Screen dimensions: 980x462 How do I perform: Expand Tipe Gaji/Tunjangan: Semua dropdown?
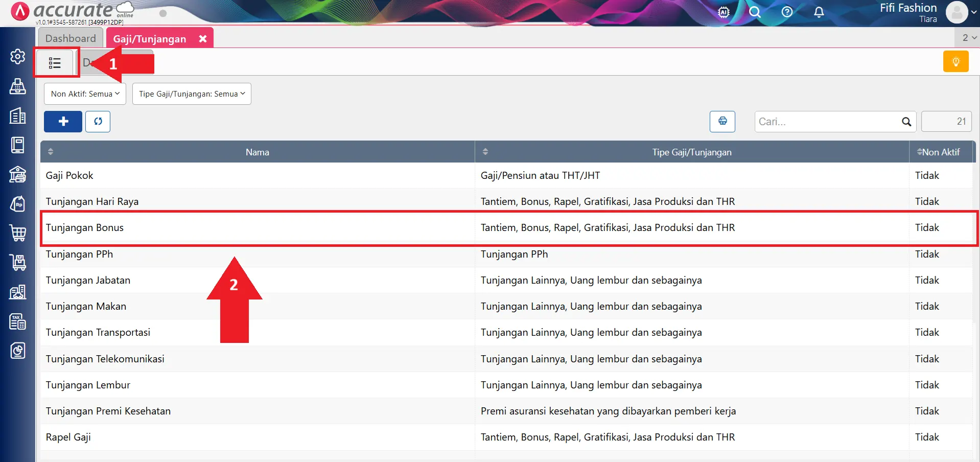192,94
